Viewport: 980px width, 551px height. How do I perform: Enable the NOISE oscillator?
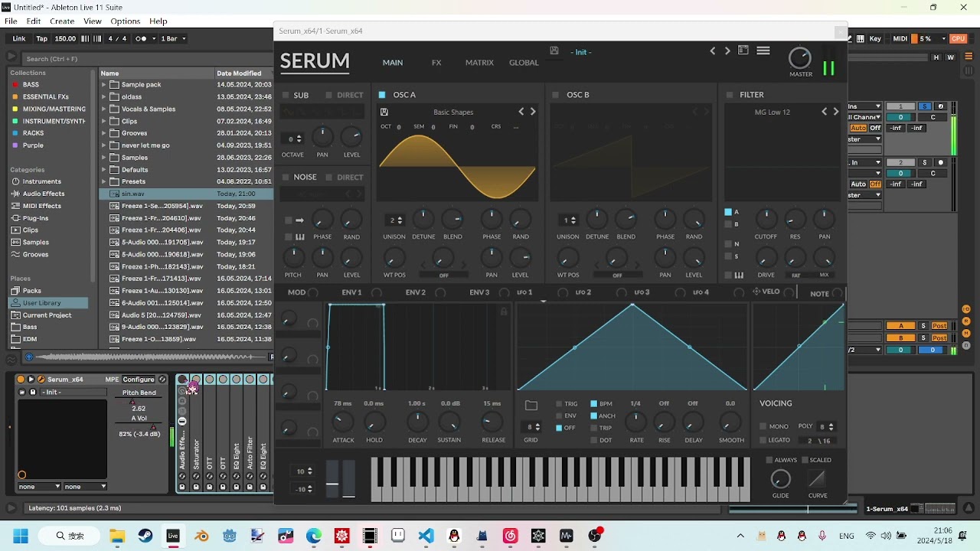click(x=286, y=177)
